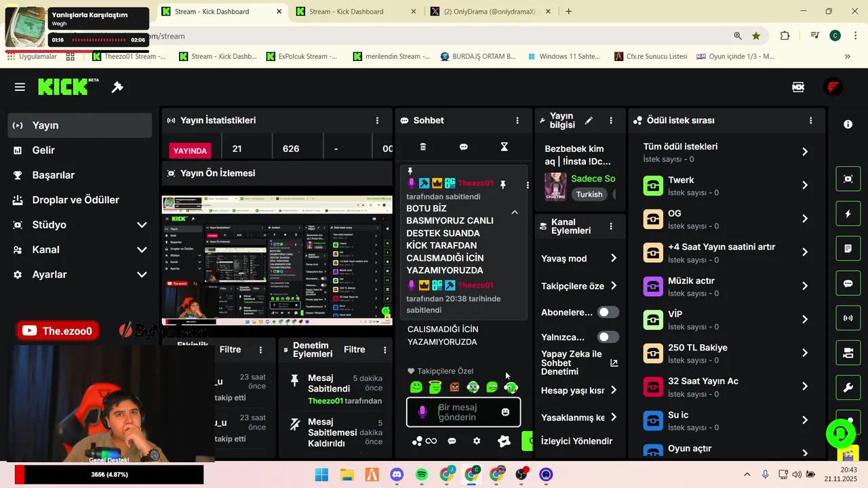Collapse the pinned message with the chevron

[x=515, y=212]
